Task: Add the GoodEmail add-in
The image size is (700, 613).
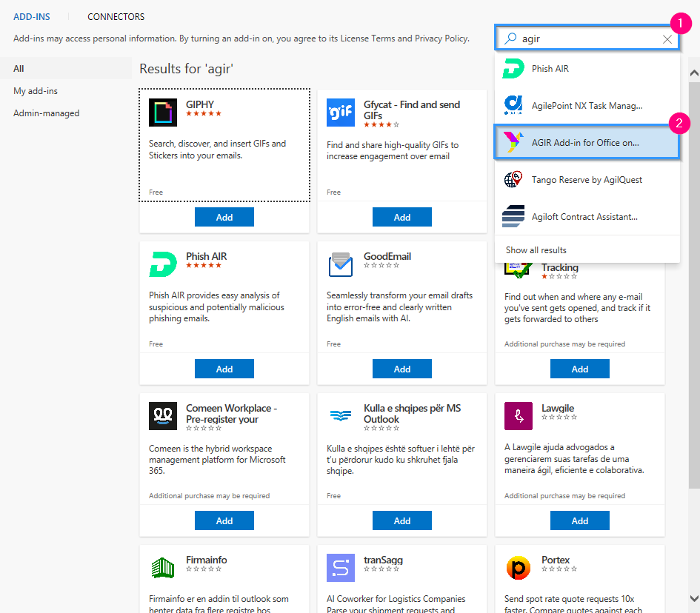Action: click(401, 369)
